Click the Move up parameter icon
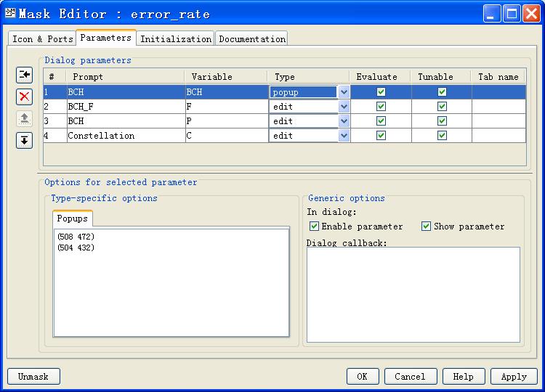 click(x=24, y=119)
